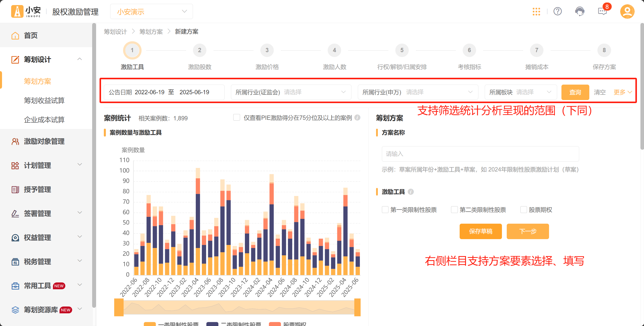Toggle 二类限制性股票 legend series

click(x=234, y=324)
